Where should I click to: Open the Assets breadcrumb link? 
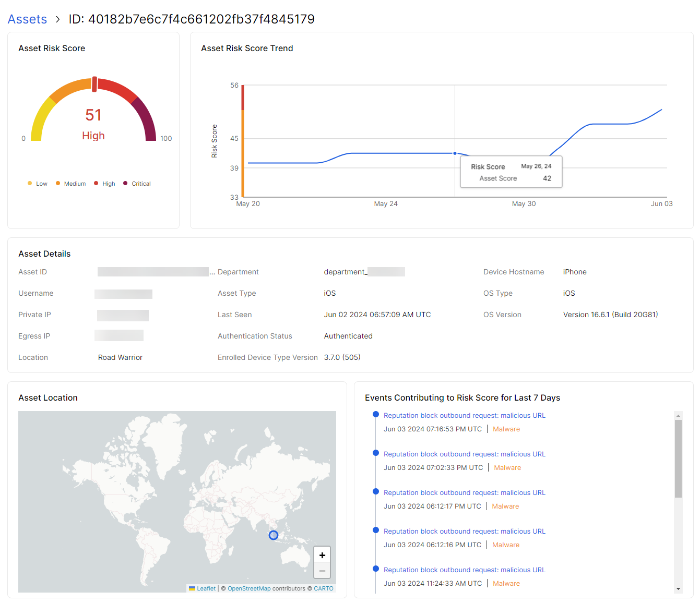(x=27, y=19)
